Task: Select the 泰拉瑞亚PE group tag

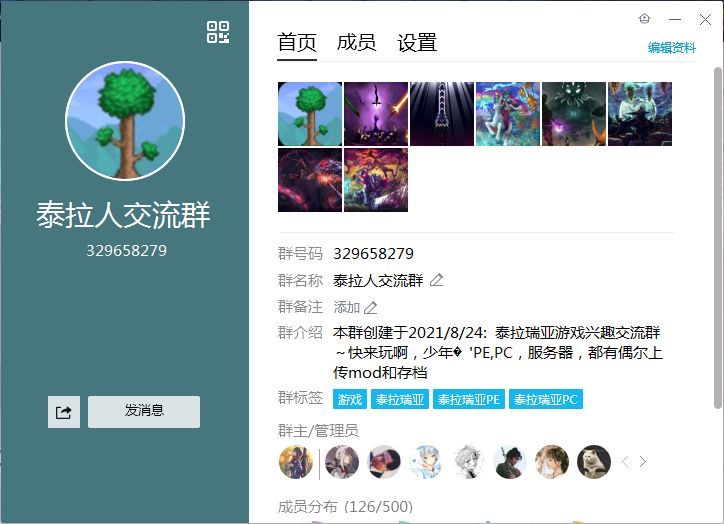Action: coord(469,399)
